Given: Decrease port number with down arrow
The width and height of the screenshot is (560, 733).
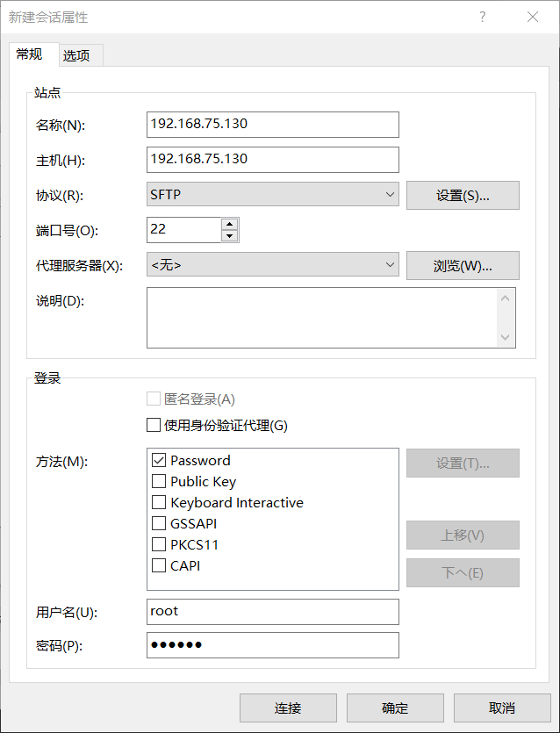Looking at the screenshot, I should point(230,235).
